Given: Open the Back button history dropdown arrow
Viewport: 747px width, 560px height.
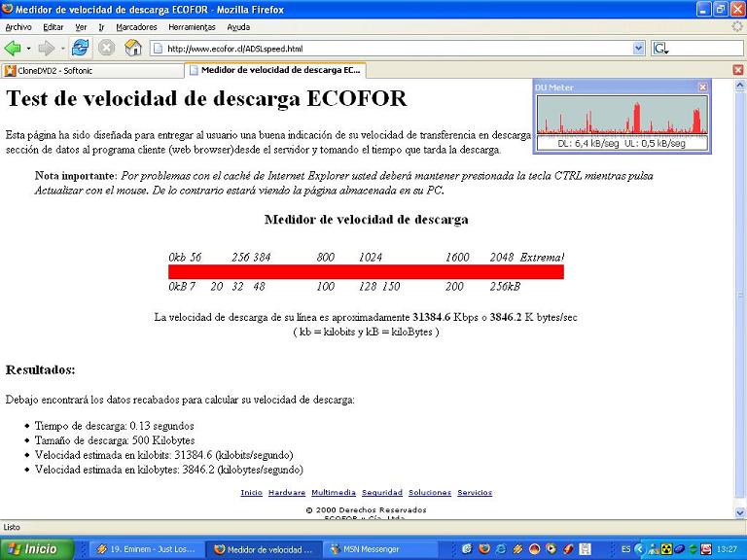Looking at the screenshot, I should point(28,48).
